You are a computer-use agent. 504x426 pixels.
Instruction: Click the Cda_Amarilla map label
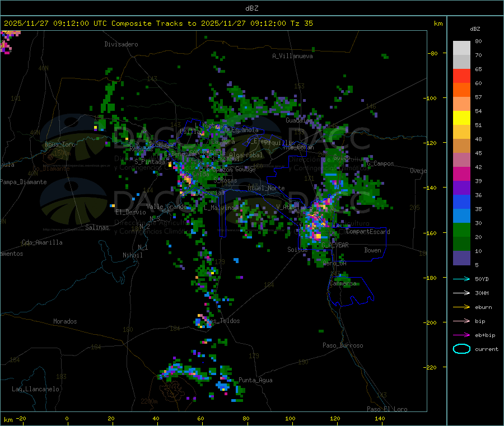[x=43, y=242]
